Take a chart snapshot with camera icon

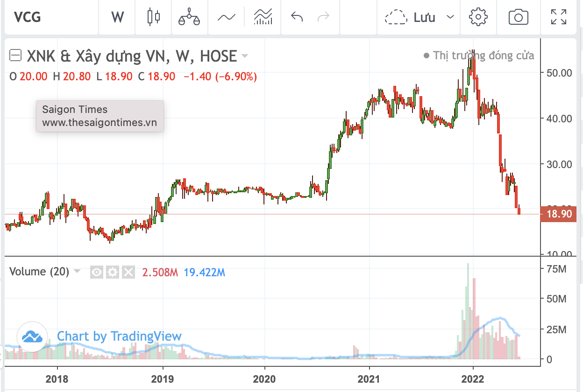pyautogui.click(x=518, y=17)
